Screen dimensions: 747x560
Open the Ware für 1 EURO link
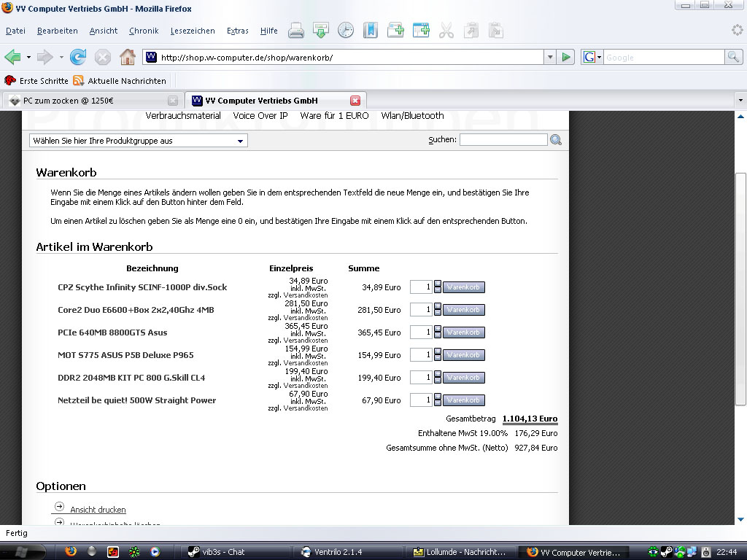pyautogui.click(x=334, y=116)
